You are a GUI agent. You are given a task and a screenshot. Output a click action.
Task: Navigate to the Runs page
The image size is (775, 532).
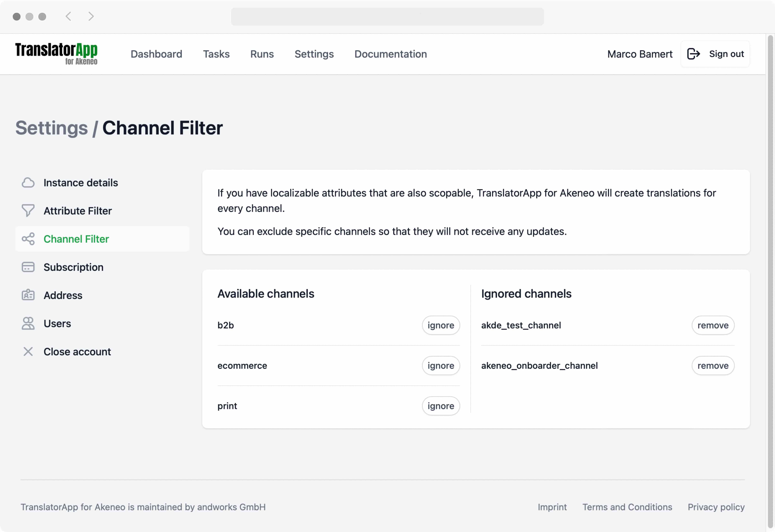click(x=262, y=54)
